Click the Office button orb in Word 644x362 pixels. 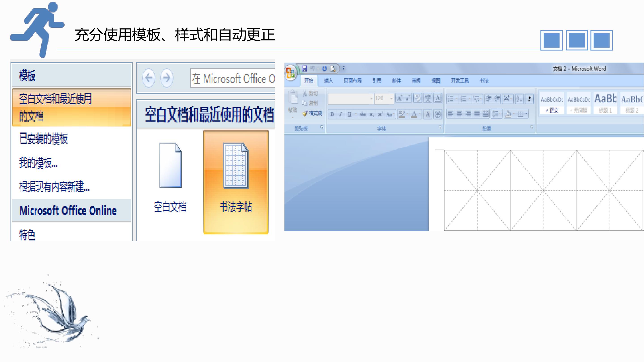[290, 73]
